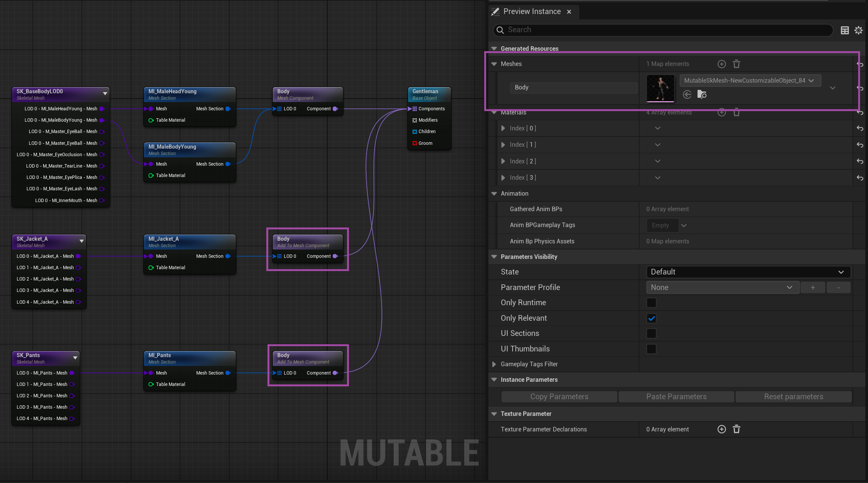The width and height of the screenshot is (868, 483).
Task: Reset Index [ 2 ] material to default
Action: pyautogui.click(x=860, y=162)
